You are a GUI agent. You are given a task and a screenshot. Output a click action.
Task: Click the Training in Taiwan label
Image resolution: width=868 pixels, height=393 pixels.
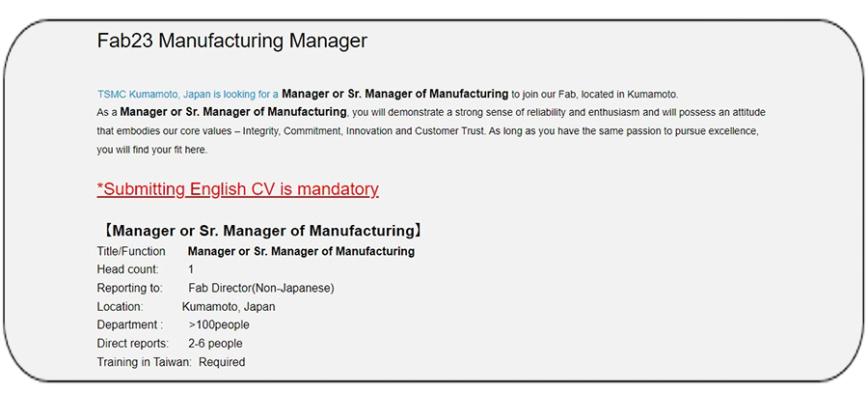tap(144, 362)
